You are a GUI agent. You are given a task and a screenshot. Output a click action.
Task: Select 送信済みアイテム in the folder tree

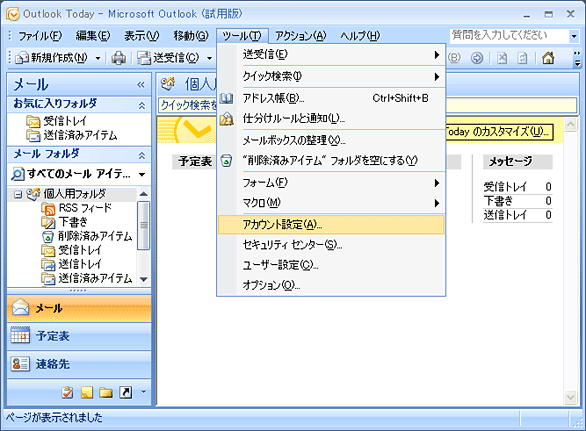[x=87, y=278]
